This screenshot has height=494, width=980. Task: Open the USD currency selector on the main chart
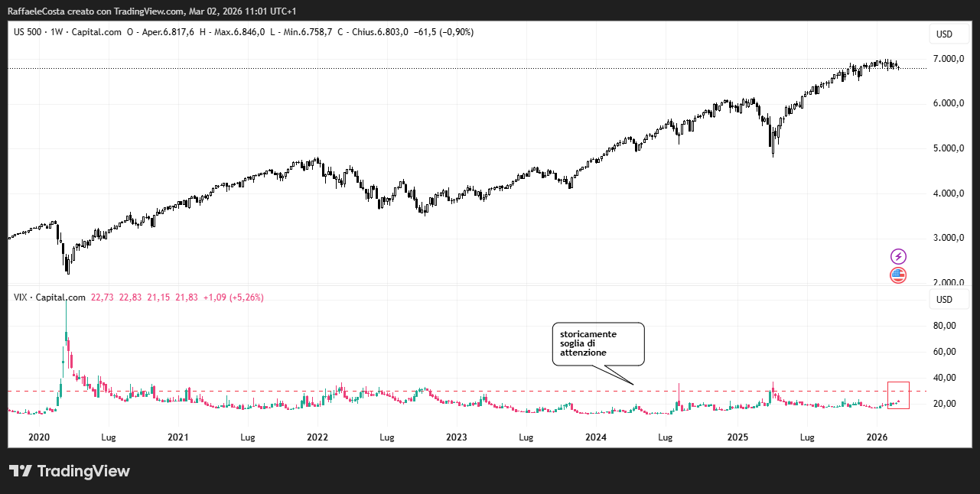pyautogui.click(x=944, y=34)
